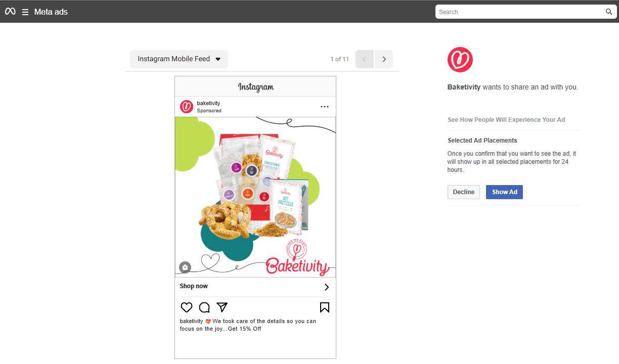The height and width of the screenshot is (364, 619).
Task: Expand the Shop now chevron arrow
Action: (327, 287)
